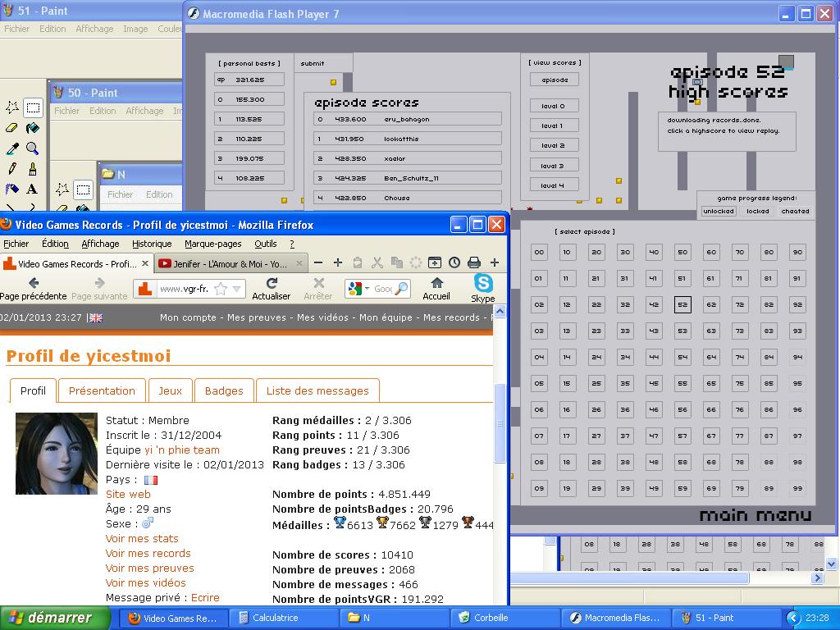840x630 pixels.
Task: Click the Actualiser reload icon in Firefox
Action: pos(272,284)
